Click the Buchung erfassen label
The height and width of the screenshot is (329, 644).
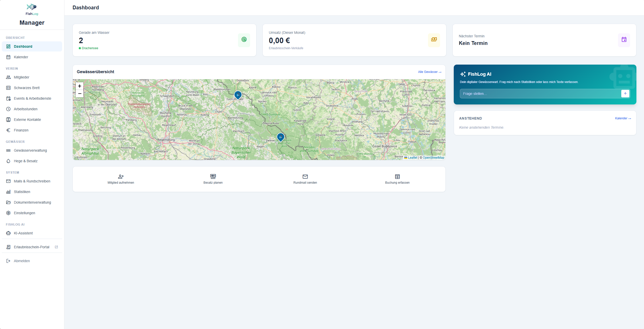pyautogui.click(x=397, y=183)
